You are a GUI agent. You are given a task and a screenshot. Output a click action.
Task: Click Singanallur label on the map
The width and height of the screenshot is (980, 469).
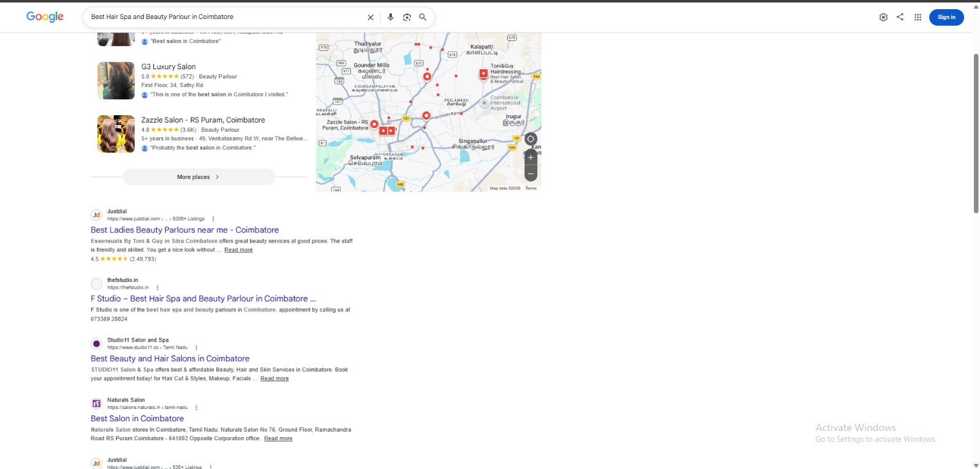473,144
